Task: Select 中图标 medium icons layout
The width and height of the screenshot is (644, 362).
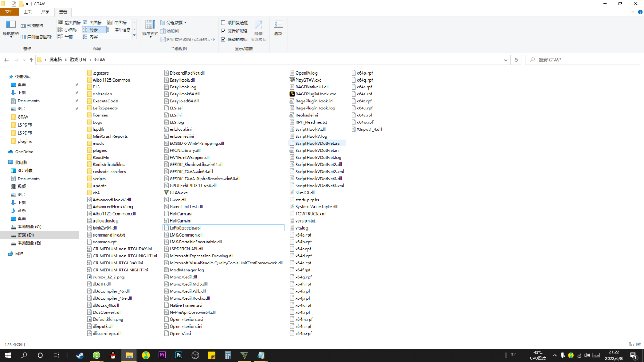Action: (118, 23)
